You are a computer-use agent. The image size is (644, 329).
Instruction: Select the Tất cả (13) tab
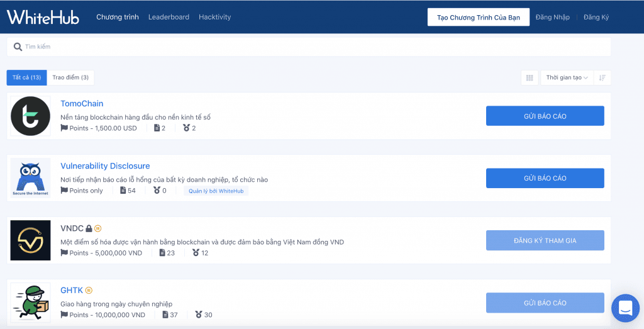coord(26,77)
